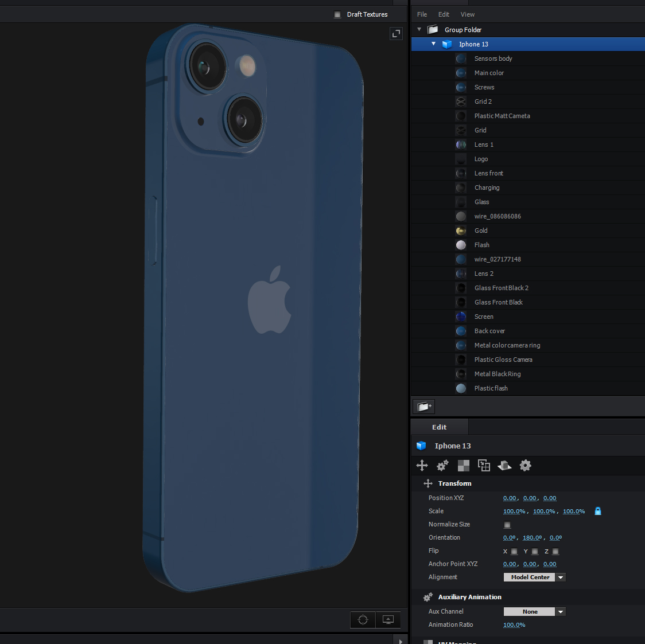The width and height of the screenshot is (645, 644).
Task: Select the Back cover material sphere
Action: [x=461, y=331]
